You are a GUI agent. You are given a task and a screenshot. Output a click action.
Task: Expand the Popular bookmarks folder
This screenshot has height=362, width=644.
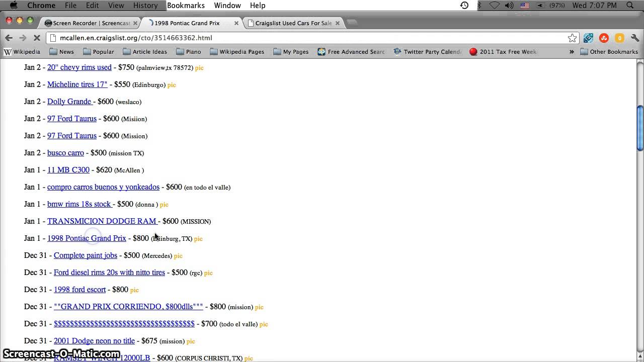99,52
